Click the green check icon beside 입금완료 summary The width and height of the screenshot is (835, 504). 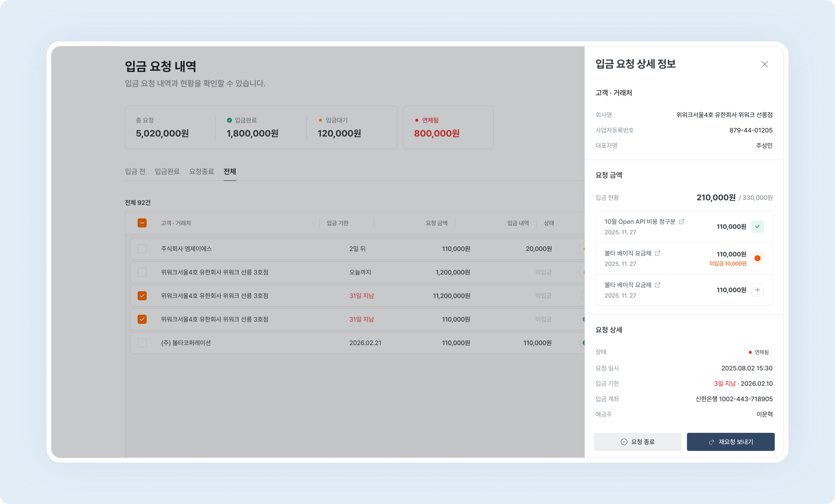point(229,120)
